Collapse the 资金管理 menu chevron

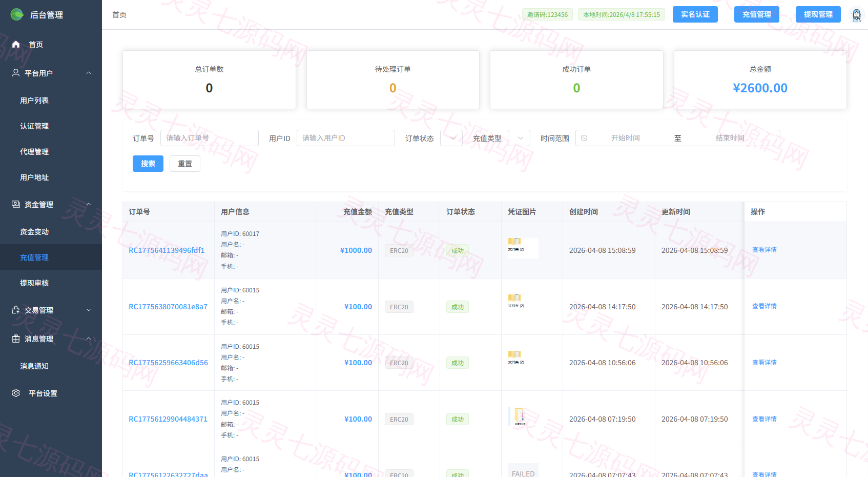point(89,204)
